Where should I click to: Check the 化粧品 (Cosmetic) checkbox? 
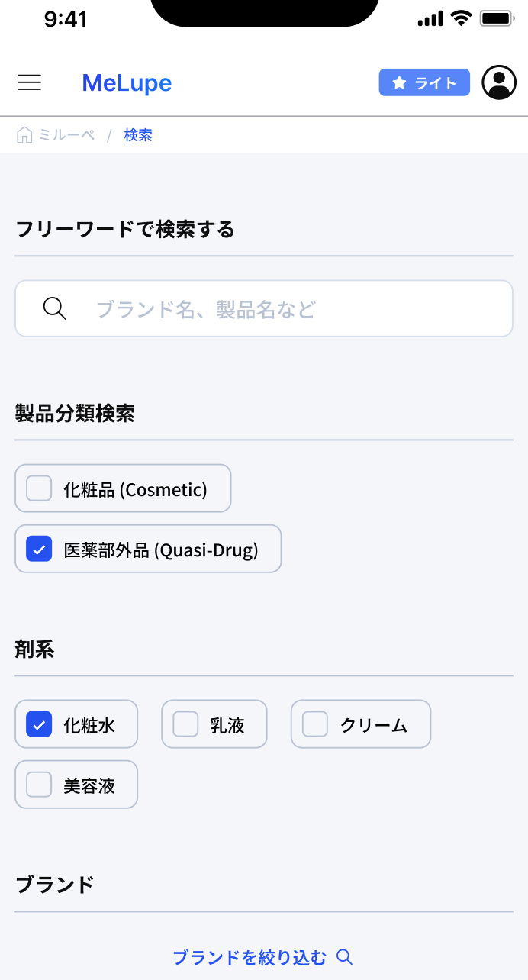click(x=39, y=488)
